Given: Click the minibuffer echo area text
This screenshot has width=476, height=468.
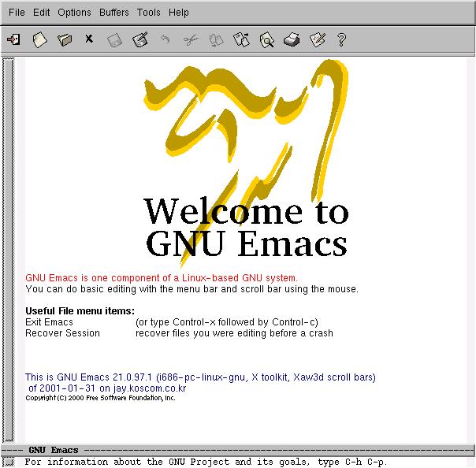Looking at the screenshot, I should [x=206, y=462].
